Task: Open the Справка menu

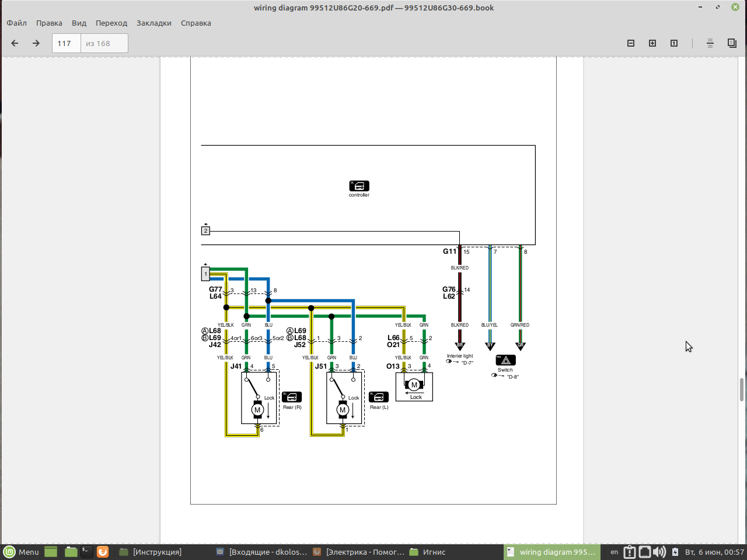Action: coord(196,23)
